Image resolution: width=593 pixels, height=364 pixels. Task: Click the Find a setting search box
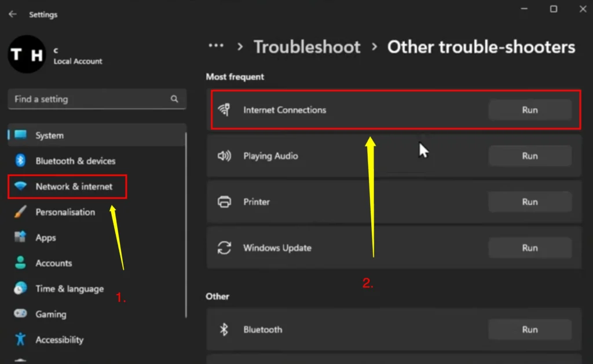[x=97, y=99]
